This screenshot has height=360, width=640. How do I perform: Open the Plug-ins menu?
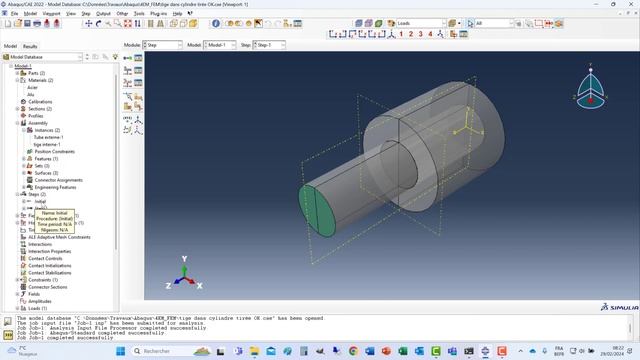click(x=158, y=13)
